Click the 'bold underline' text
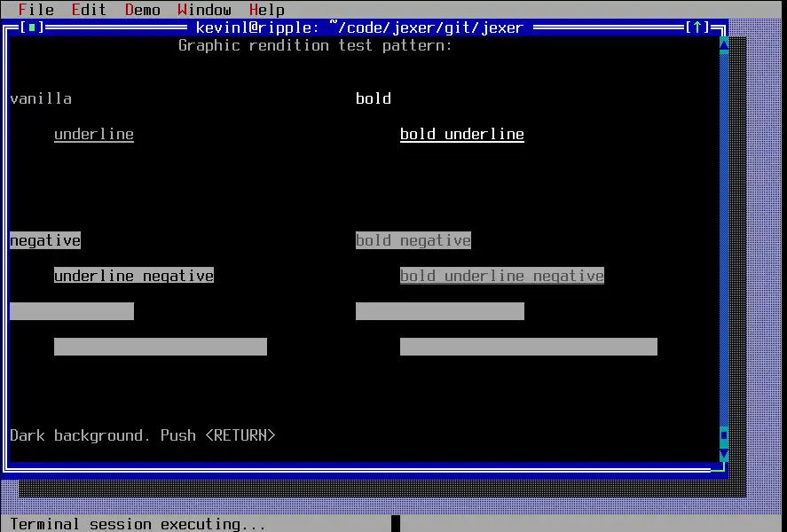Image resolution: width=787 pixels, height=532 pixels. [462, 135]
